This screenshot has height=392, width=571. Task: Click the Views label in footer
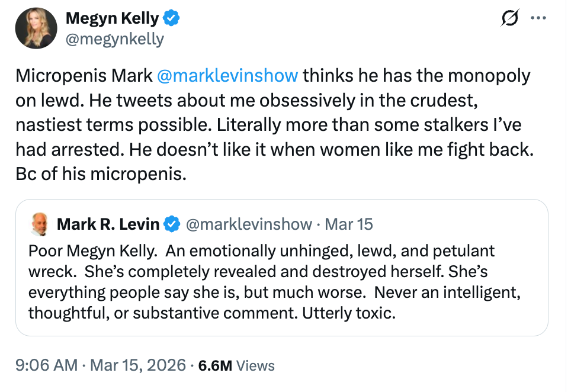(x=255, y=366)
